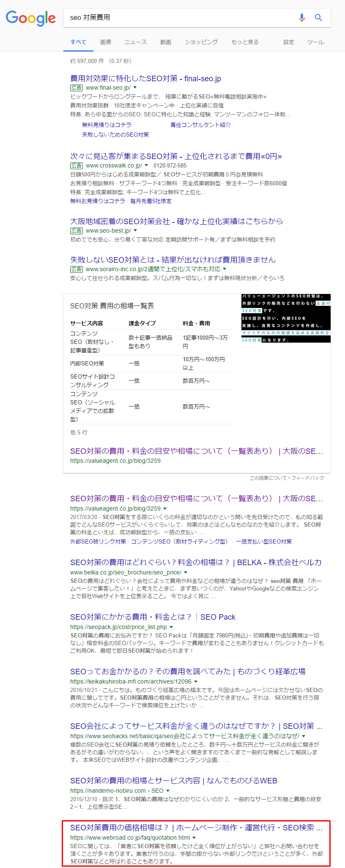Click the 'フィードバック' link
This screenshot has width=345, height=868.
point(307,478)
